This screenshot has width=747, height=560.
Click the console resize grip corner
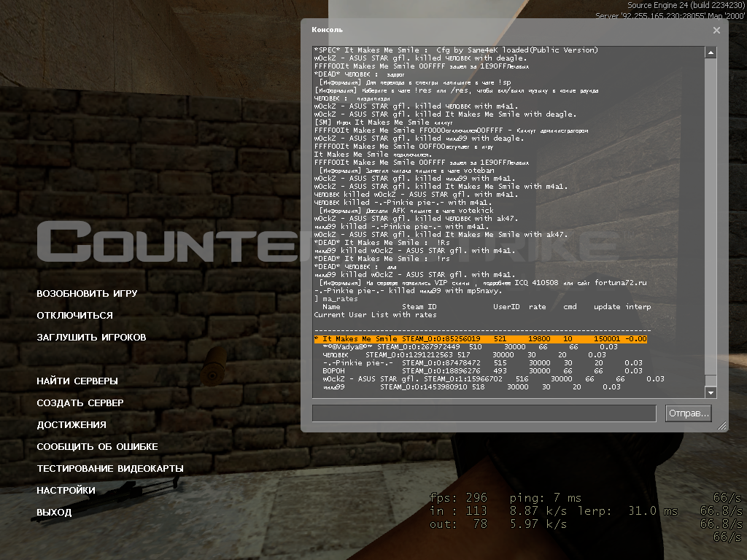[722, 426]
